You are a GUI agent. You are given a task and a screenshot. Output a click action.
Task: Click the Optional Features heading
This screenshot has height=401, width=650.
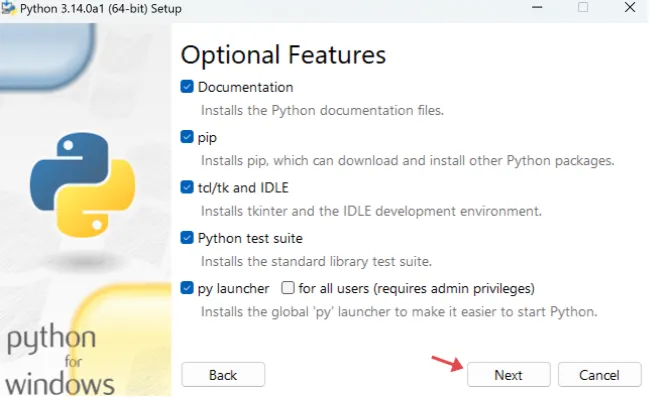283,53
